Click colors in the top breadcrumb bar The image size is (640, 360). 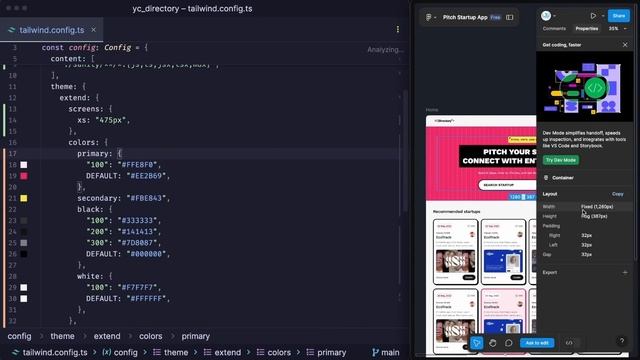(x=151, y=336)
